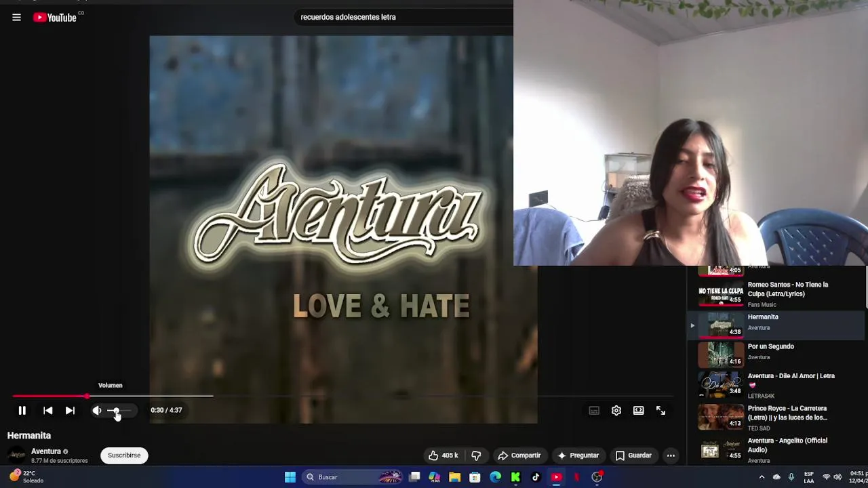Open the green K app in taskbar
Image resolution: width=868 pixels, height=488 pixels.
click(515, 477)
